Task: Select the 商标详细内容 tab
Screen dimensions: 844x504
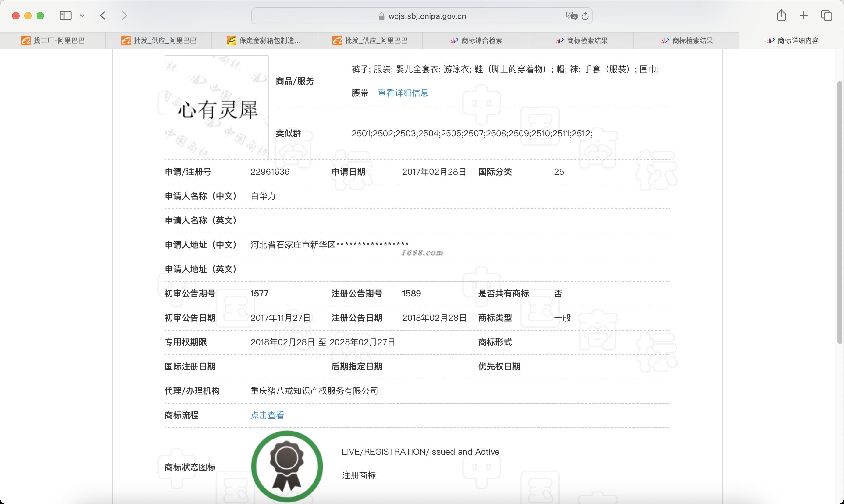Action: point(791,40)
